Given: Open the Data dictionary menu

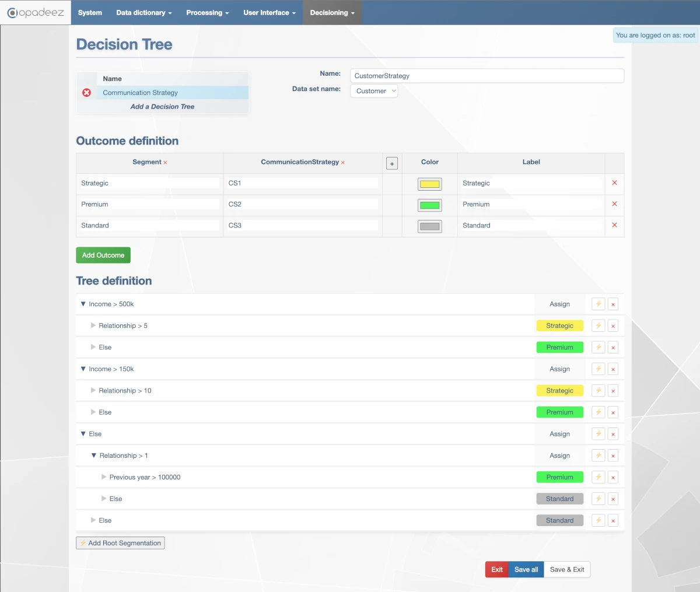Looking at the screenshot, I should tap(143, 12).
